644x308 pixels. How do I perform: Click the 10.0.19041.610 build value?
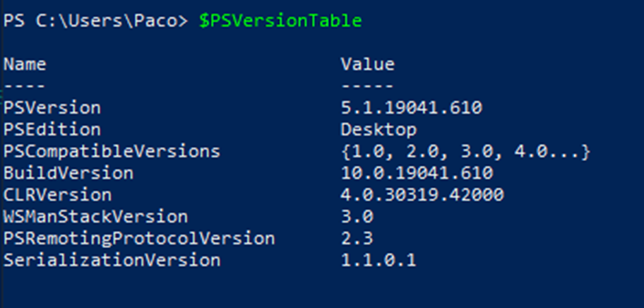point(417,173)
